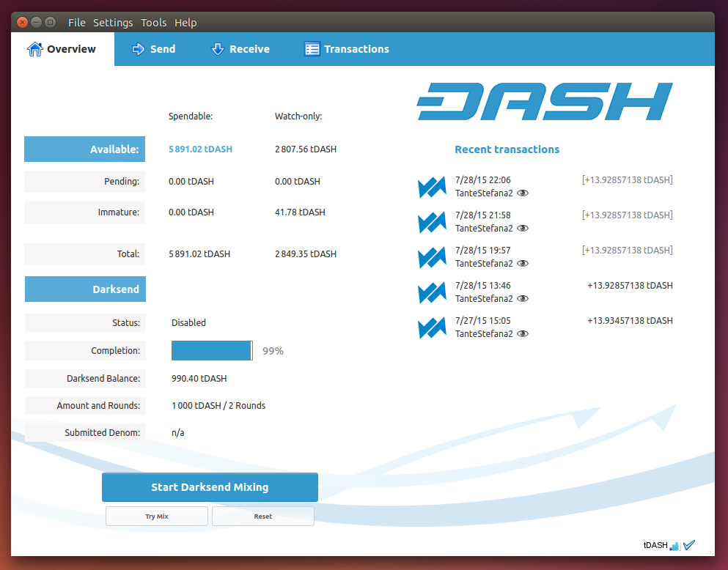Viewport: 728px width, 570px height.
Task: Click the watch-only 2 807.56 tDASH value
Action: click(306, 149)
